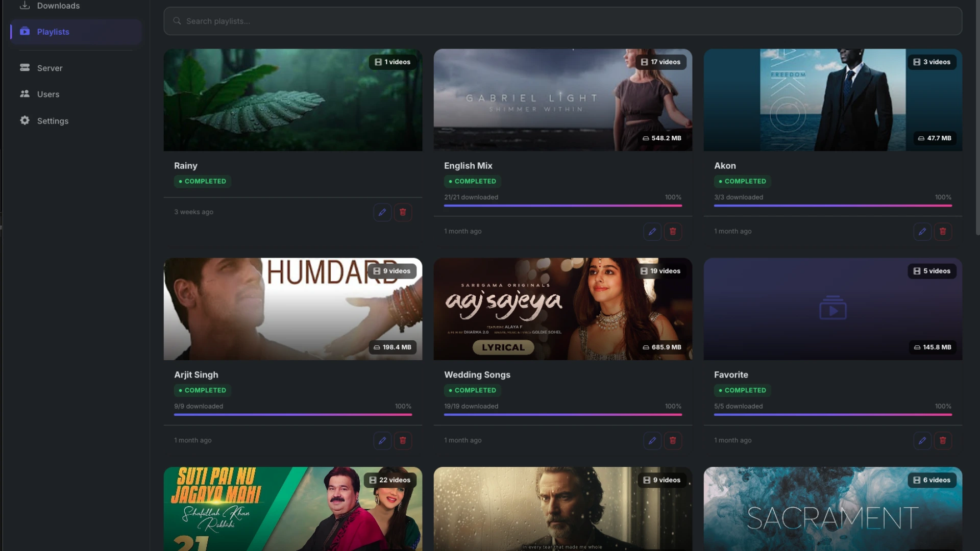Open the Settings page
Image resolution: width=980 pixels, height=551 pixels.
point(76,121)
